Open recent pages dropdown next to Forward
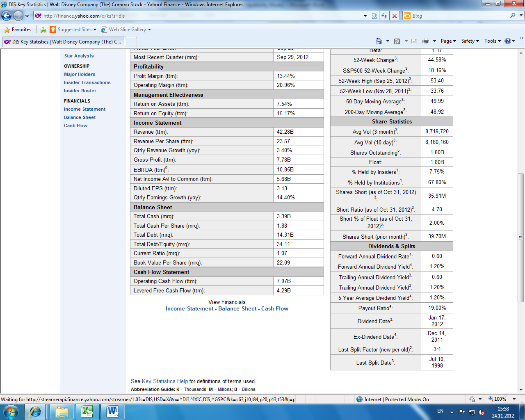 pos(27,16)
